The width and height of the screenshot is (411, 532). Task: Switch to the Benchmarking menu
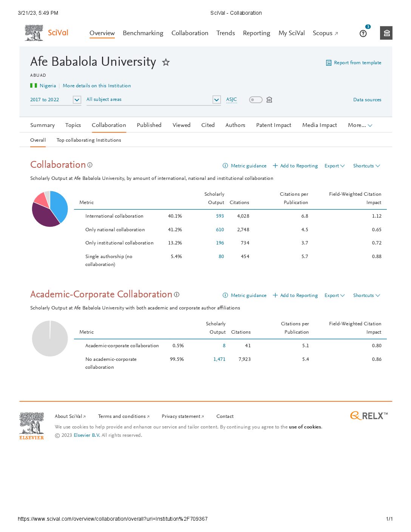tap(143, 33)
